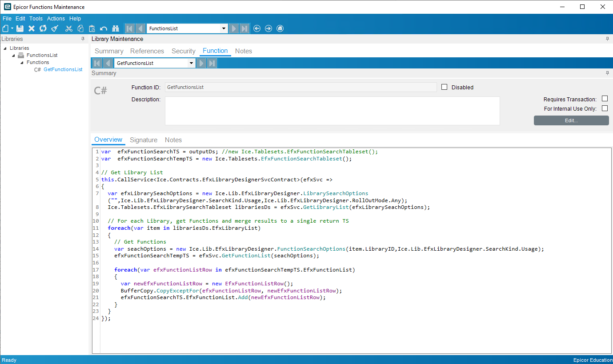The height and width of the screenshot is (364, 613).
Task: Click the Copy toolbar icon
Action: tap(80, 28)
